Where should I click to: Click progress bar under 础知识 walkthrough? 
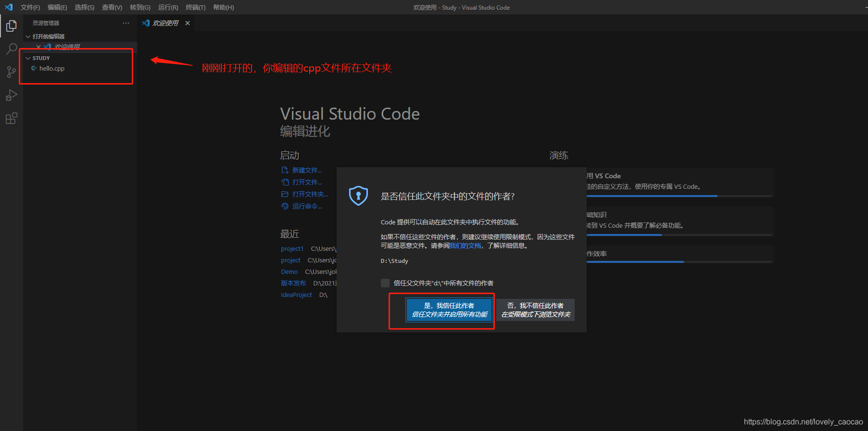pos(679,235)
